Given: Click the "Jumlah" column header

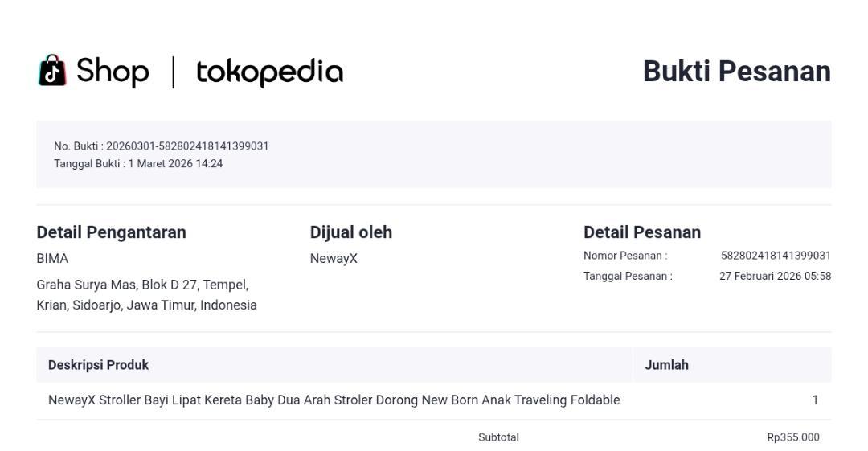Looking at the screenshot, I should point(666,365).
